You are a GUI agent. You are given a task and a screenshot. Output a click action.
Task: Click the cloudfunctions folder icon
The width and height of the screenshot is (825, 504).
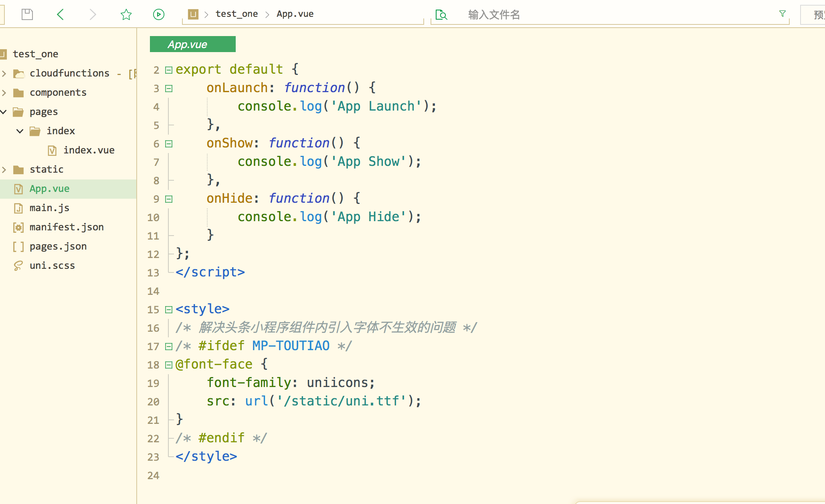pyautogui.click(x=18, y=73)
